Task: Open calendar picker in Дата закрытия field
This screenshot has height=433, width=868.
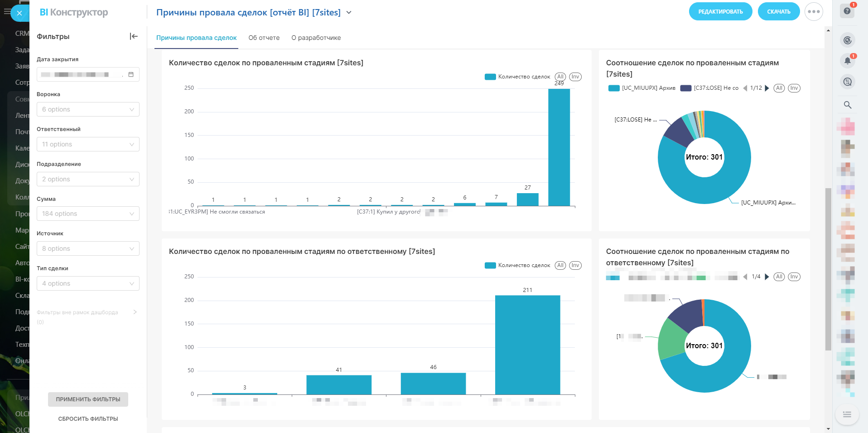Action: click(x=131, y=74)
